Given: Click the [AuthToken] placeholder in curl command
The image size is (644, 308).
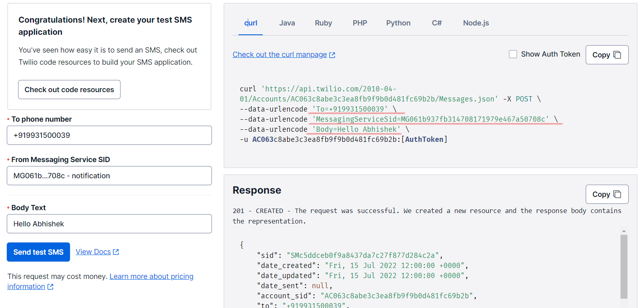Looking at the screenshot, I should (424, 139).
